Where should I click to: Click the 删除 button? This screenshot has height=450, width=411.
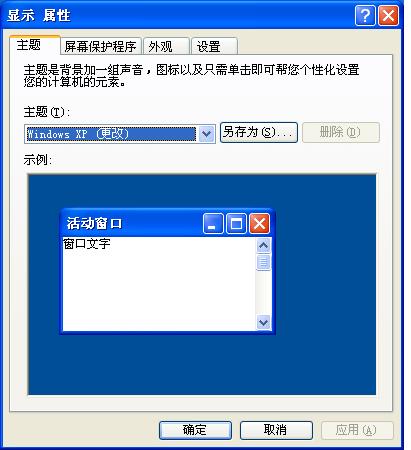(341, 132)
